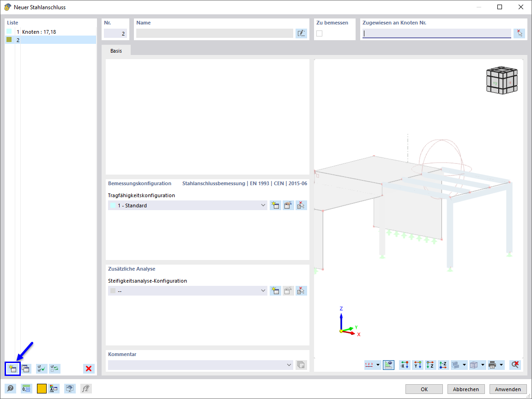532x399 pixels.
Task: Invert the list selection icon
Action: point(54,369)
